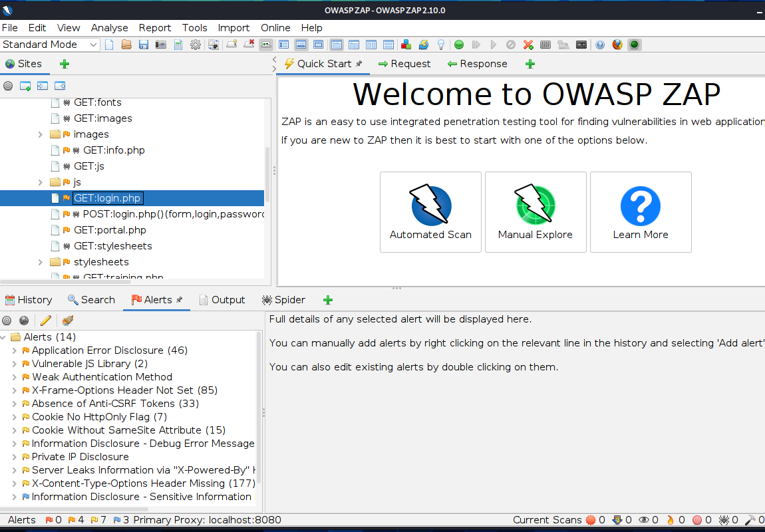Click New Context icon in Sites panel
Screen dimensions: 765x532
(x=25, y=86)
